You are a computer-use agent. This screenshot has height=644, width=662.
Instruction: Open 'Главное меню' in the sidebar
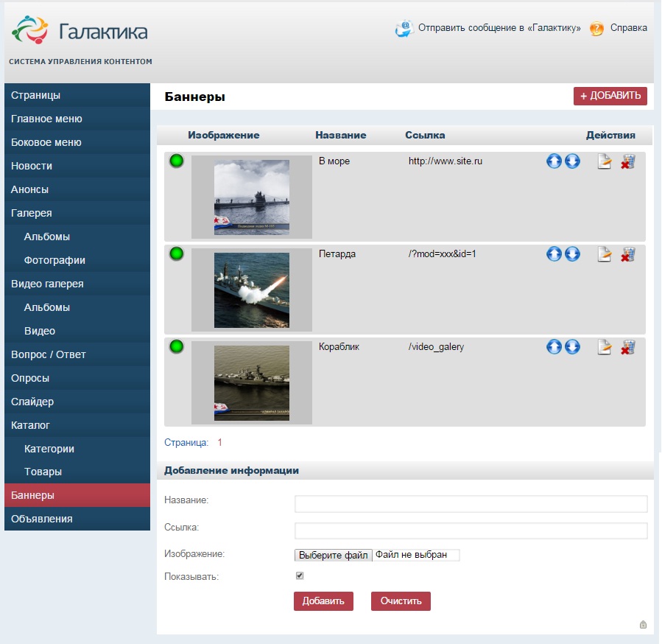[x=77, y=119]
